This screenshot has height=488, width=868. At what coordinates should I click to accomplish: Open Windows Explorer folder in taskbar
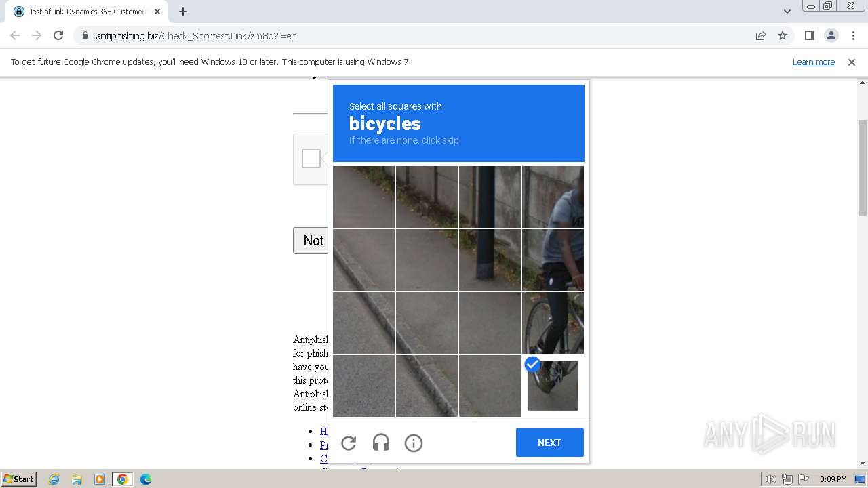tap(77, 479)
